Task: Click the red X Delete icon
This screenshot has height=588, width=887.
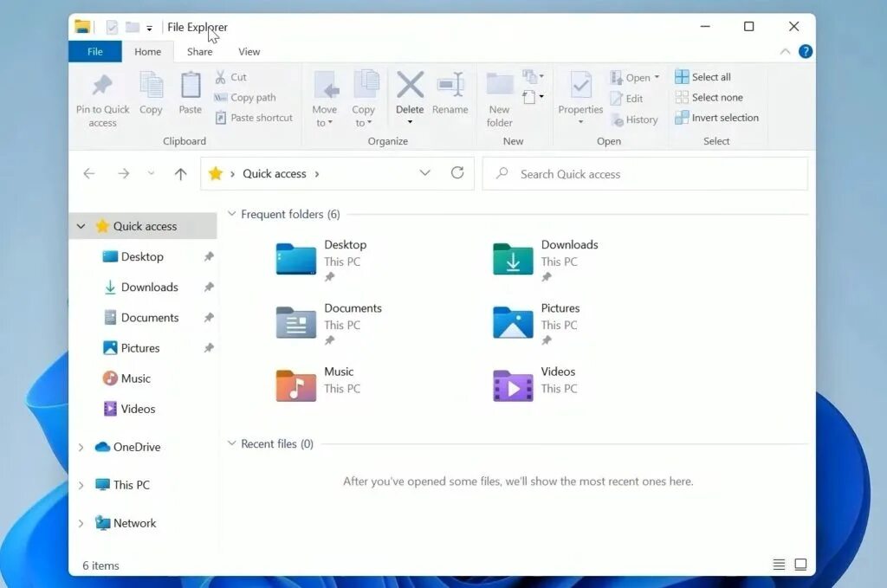Action: (x=410, y=85)
